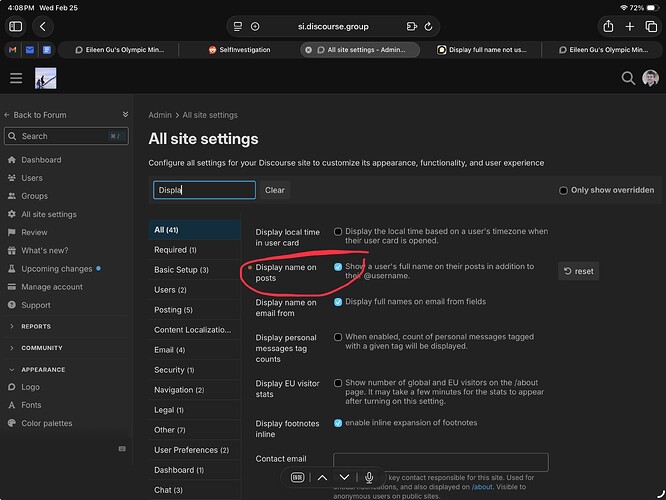This screenshot has width=666, height=500.
Task: Open Review in the sidebar
Action: (34, 232)
